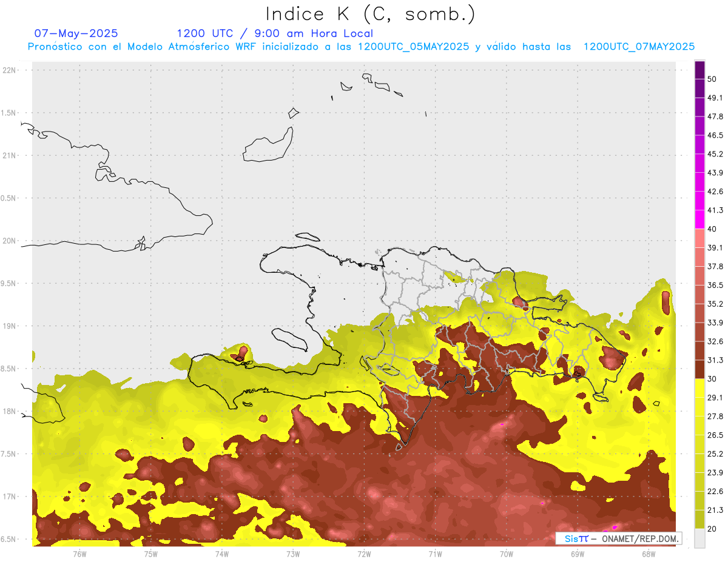Click the colorbar value 26.5
This screenshot has height=562, width=728.
tap(715, 435)
